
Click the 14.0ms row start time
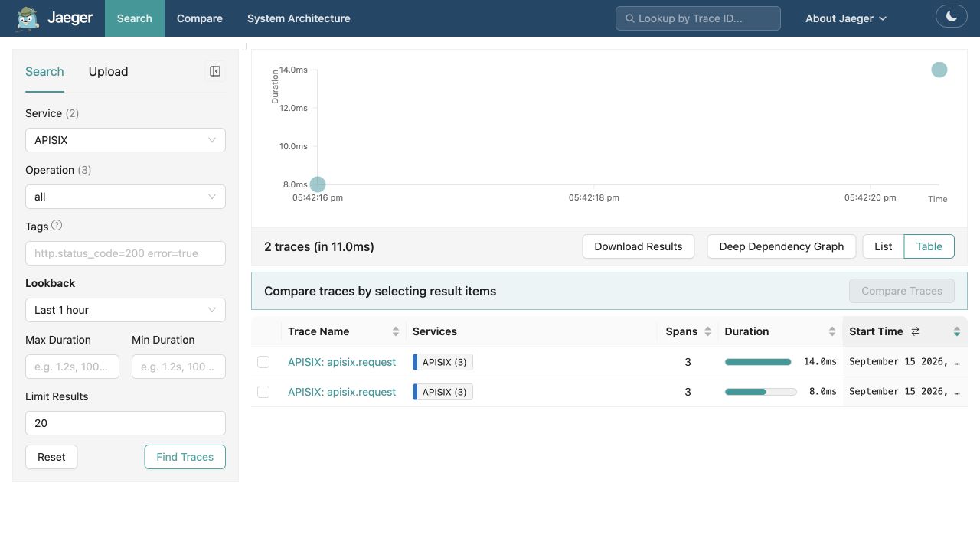tap(905, 362)
